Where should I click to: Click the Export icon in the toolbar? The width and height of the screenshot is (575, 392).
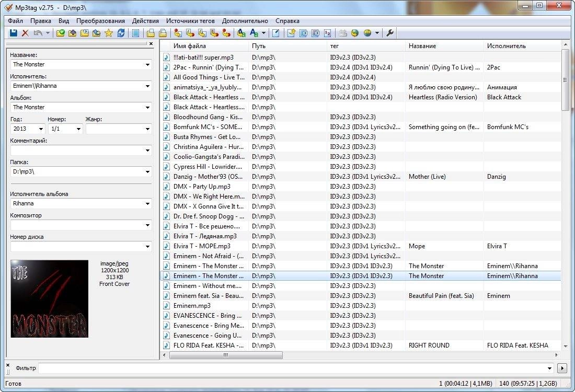click(291, 33)
